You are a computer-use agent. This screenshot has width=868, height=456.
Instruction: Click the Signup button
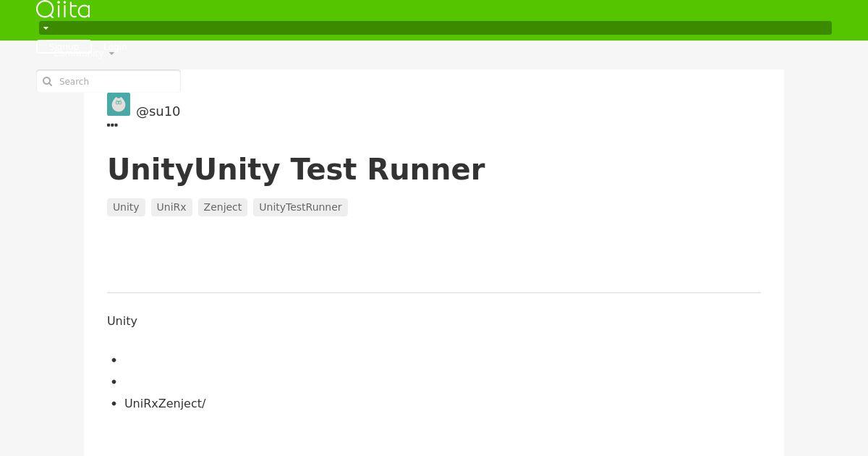tap(64, 46)
